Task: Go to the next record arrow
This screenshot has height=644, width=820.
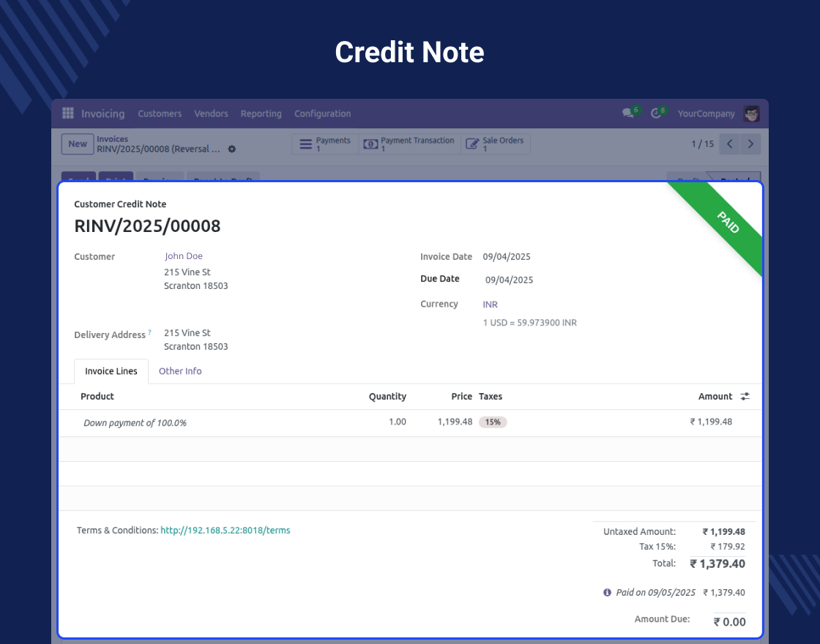Action: (750, 143)
